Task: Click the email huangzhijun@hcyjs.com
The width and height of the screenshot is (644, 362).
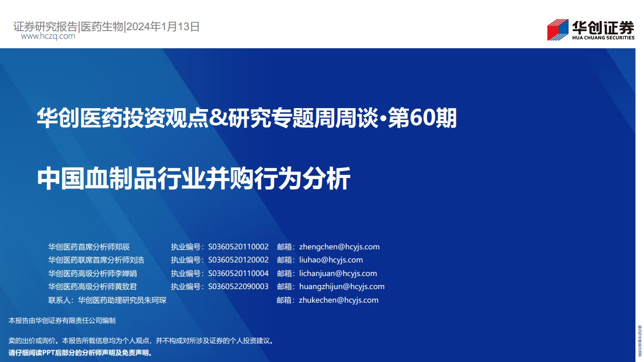Action: tap(342, 287)
